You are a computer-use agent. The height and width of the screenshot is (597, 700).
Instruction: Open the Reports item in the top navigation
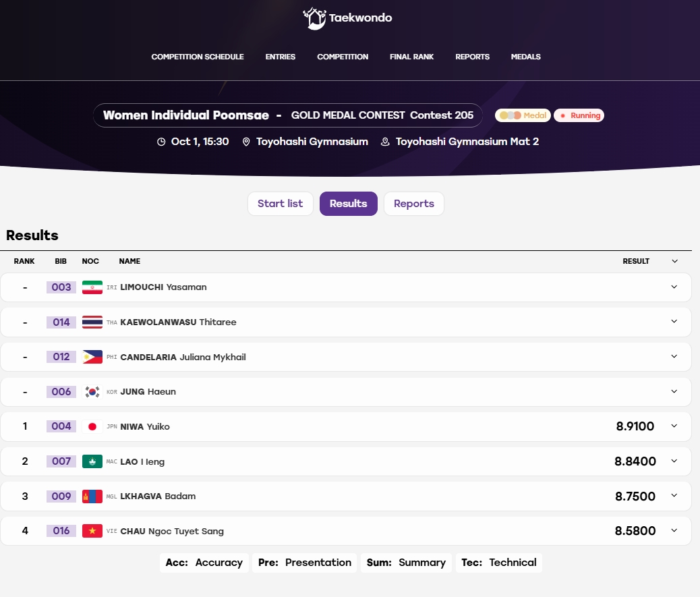click(x=472, y=57)
